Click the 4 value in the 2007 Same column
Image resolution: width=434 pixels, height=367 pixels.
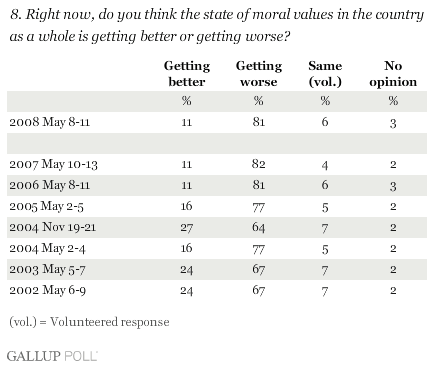325,165
